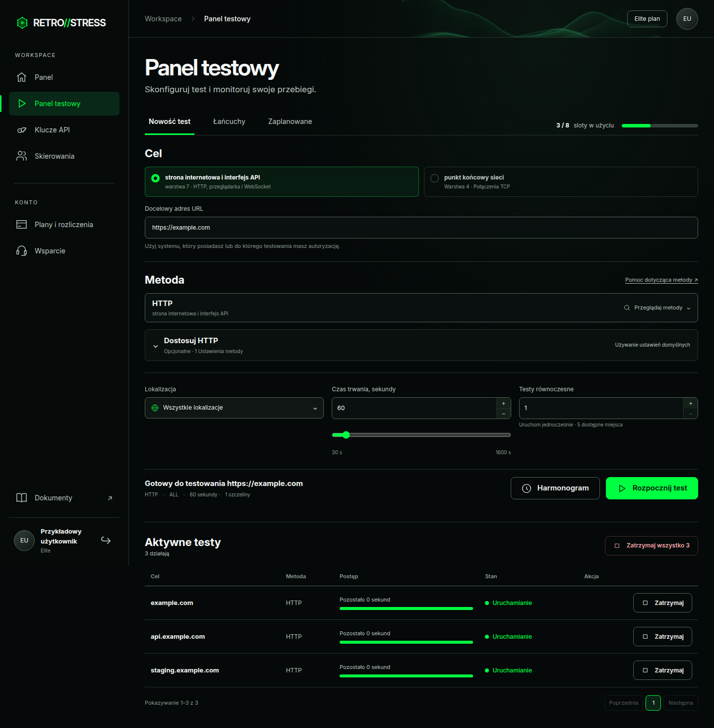This screenshot has height=728, width=714.
Task: Stop the example.com test
Action: coord(662,603)
